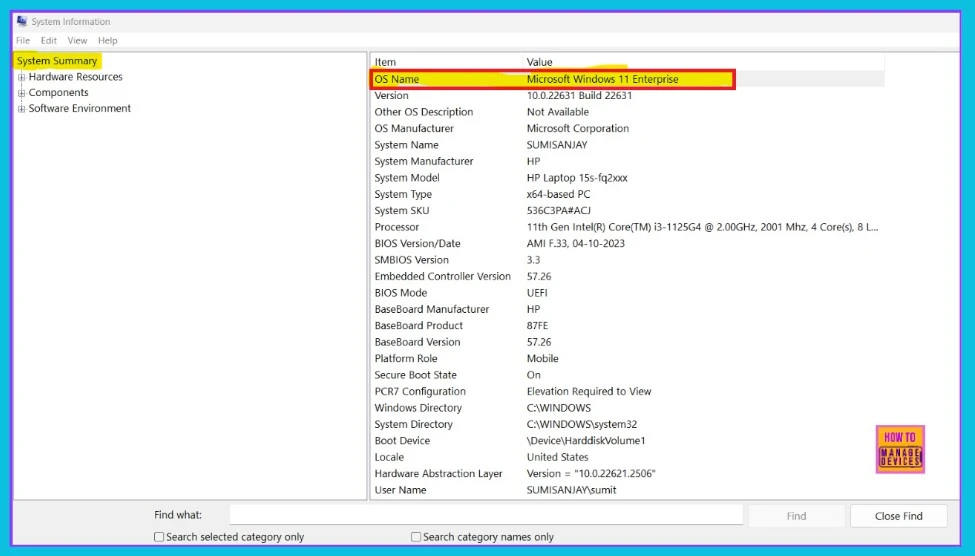Expand the Software Environment node
Screen dimensions: 975x556
coord(22,108)
